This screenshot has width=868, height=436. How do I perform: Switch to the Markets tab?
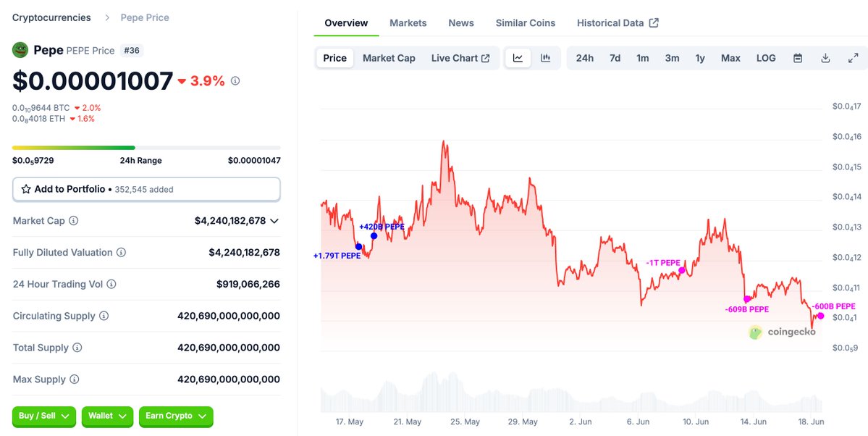408,22
